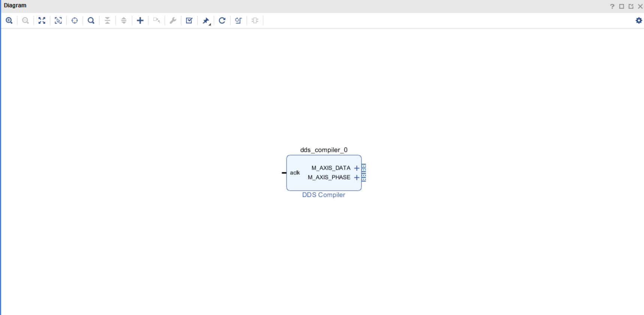The image size is (644, 315).
Task: Click the pin toolbar icon
Action: pyautogui.click(x=206, y=21)
